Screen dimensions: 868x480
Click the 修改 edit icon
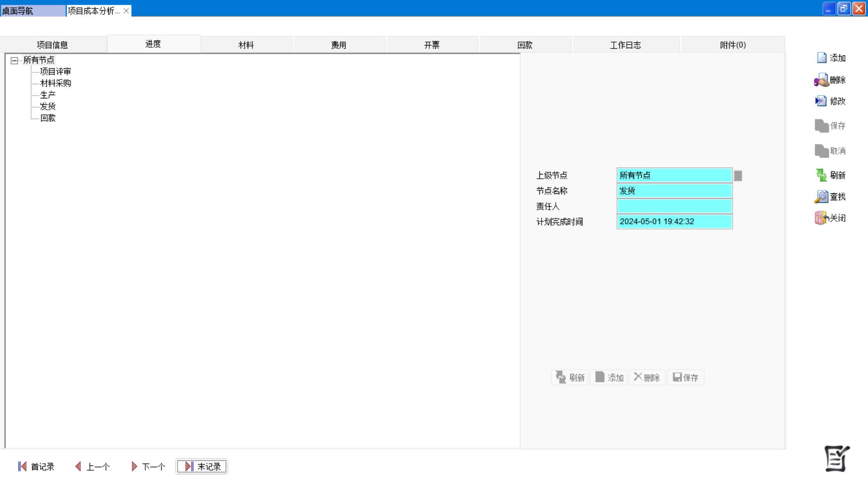821,101
